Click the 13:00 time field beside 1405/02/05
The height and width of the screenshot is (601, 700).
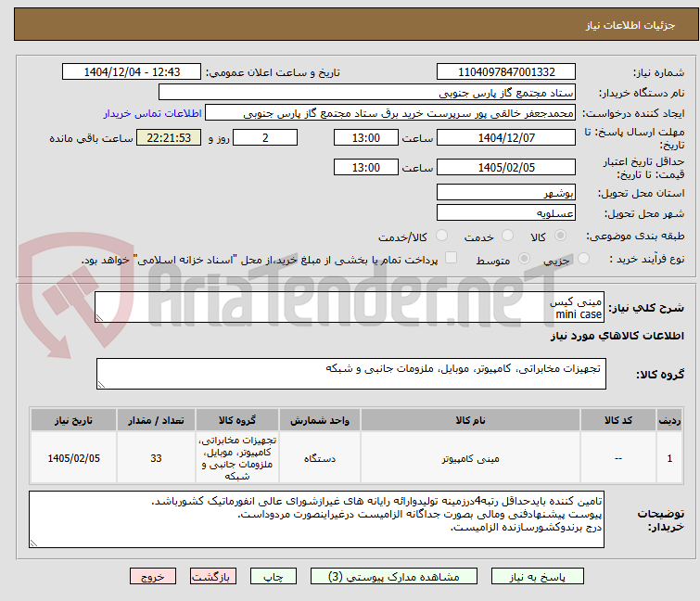pos(366,168)
